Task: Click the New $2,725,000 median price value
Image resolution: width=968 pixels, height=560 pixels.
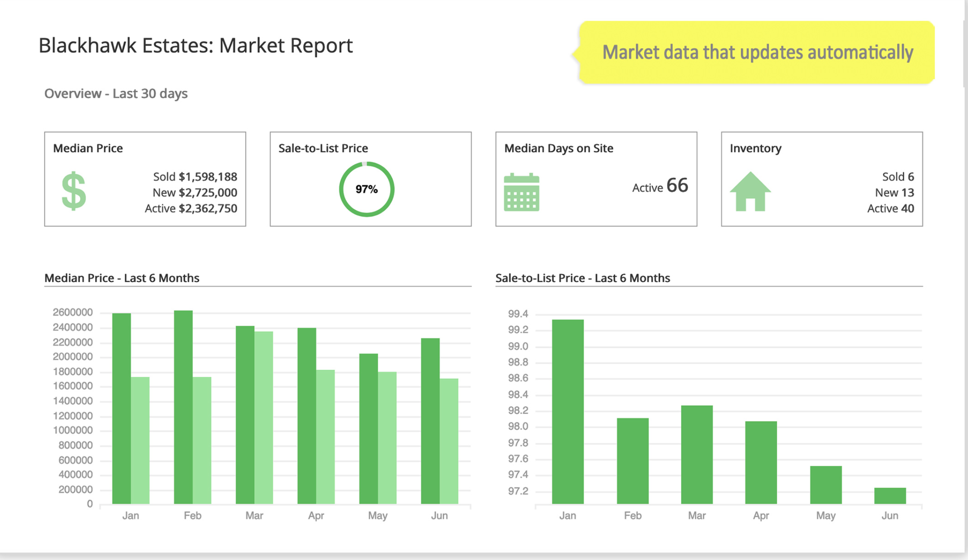Action: pos(194,192)
